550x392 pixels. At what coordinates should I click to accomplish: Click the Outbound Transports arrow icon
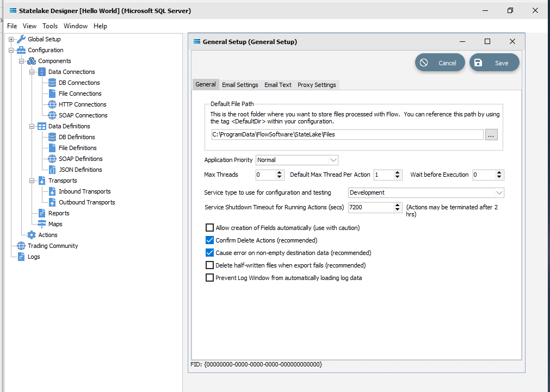tap(52, 202)
